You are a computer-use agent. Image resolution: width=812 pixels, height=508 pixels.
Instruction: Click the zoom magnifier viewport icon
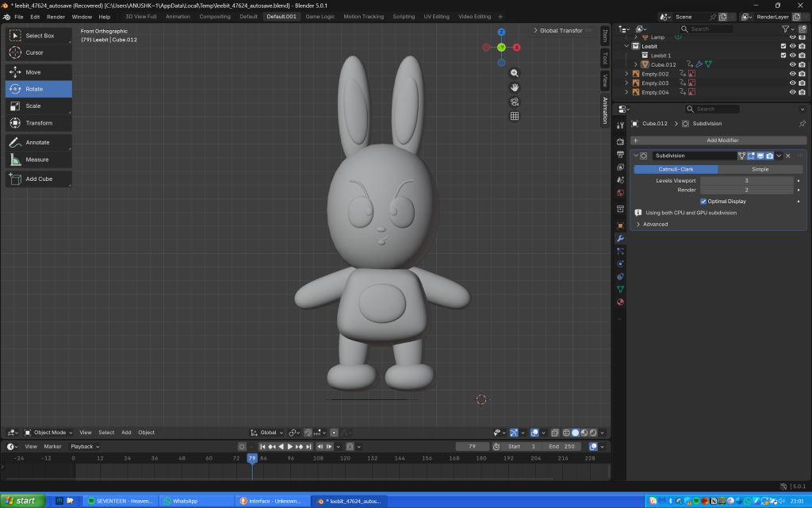coord(515,73)
